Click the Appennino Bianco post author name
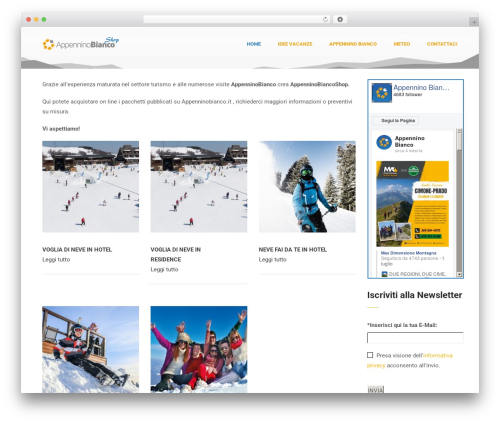 point(410,141)
